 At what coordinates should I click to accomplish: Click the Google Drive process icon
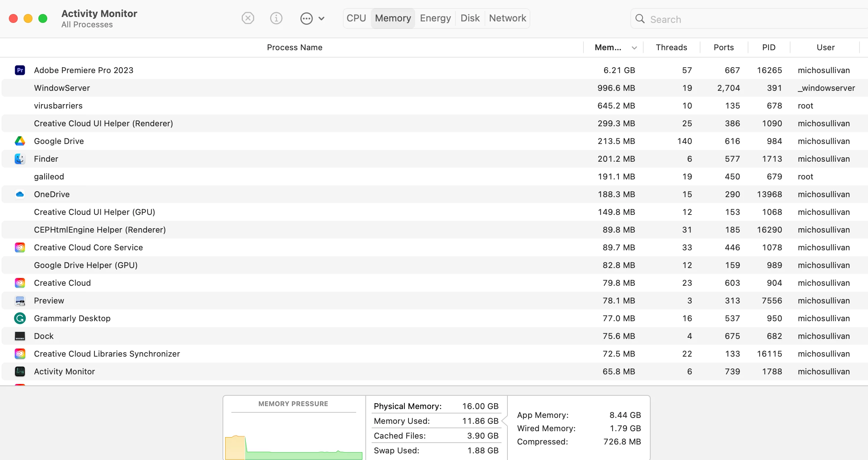click(x=20, y=141)
